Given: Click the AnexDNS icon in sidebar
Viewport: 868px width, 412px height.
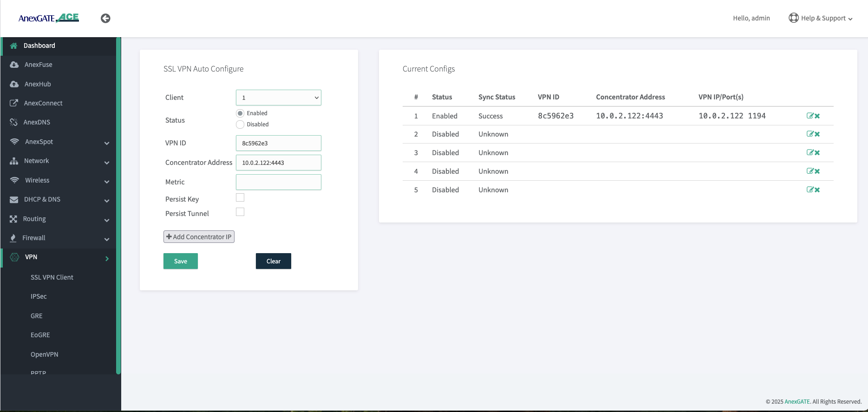Looking at the screenshot, I should (14, 122).
